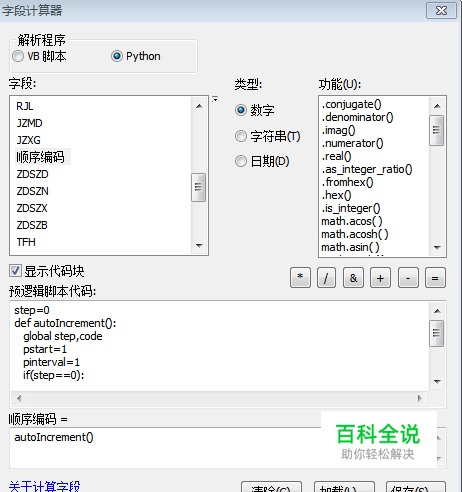Click the code block horizontal scroll left arrow
The height and width of the screenshot is (492, 462).
pos(19,398)
